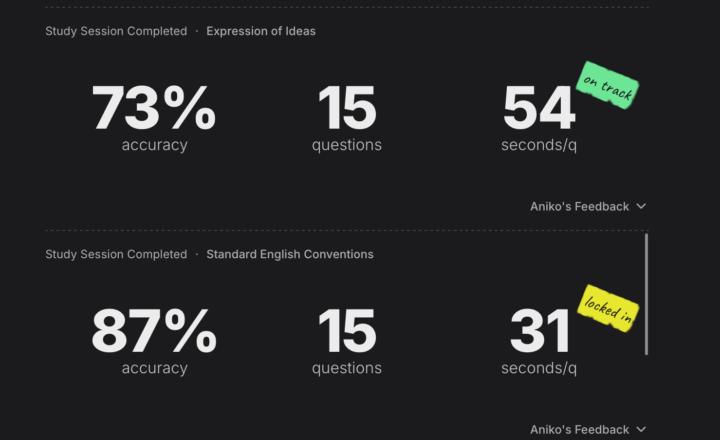The height and width of the screenshot is (440, 720).
Task: Click the "seconds/q" label under 54
Action: pyautogui.click(x=539, y=145)
